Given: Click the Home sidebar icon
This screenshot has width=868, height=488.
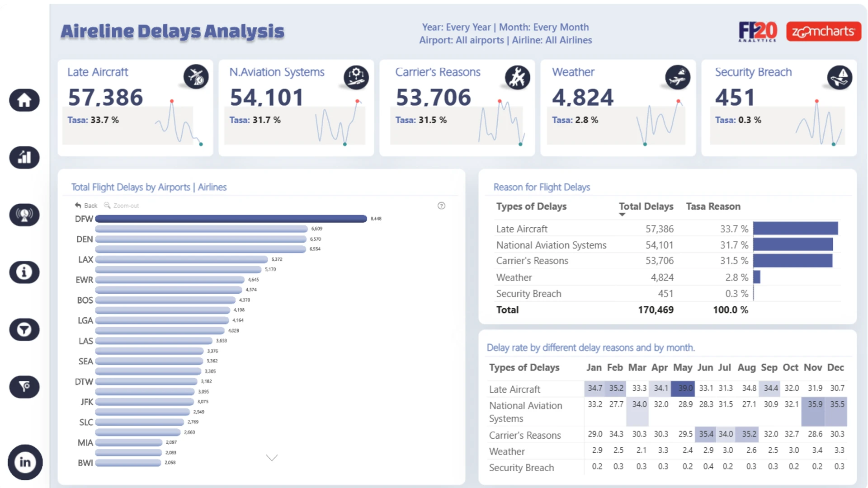Looking at the screenshot, I should (24, 100).
